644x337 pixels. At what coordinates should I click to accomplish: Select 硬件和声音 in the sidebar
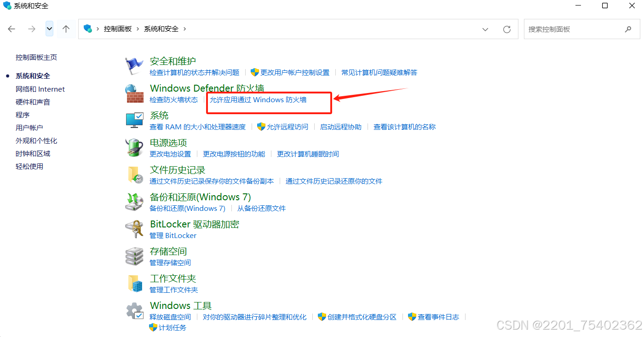pyautogui.click(x=33, y=102)
